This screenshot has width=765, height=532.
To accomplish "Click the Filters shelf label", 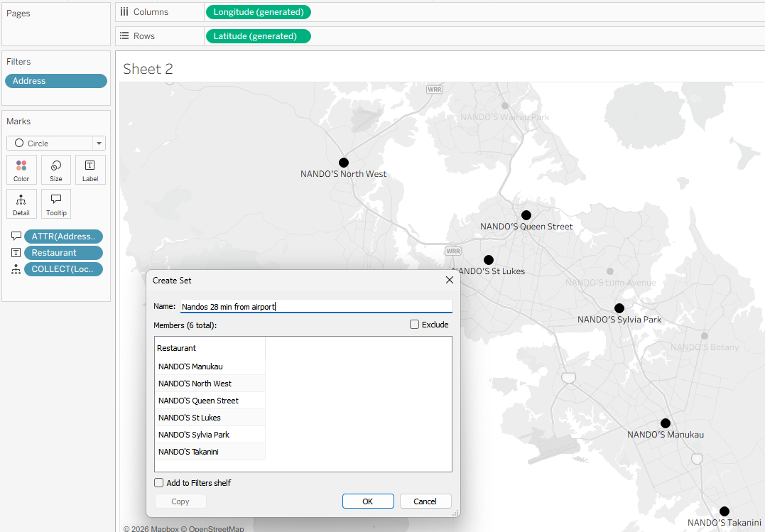I will (18, 62).
